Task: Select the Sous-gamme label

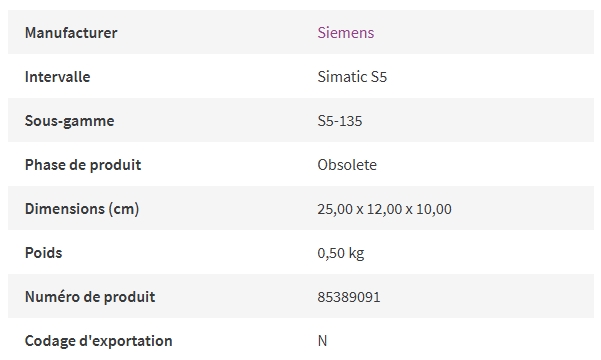Action: tap(69, 121)
